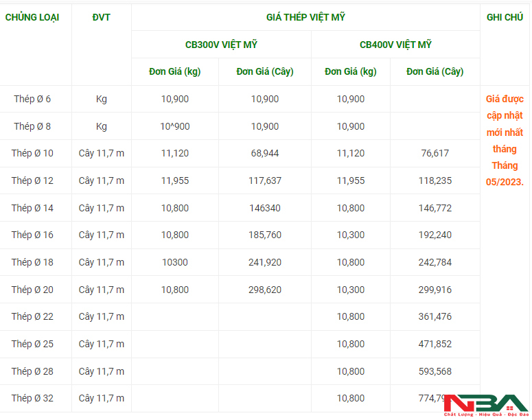Viewport: 532px width, 420px height.
Task: Select the Thép Ø 22 row label
Action: (x=32, y=316)
